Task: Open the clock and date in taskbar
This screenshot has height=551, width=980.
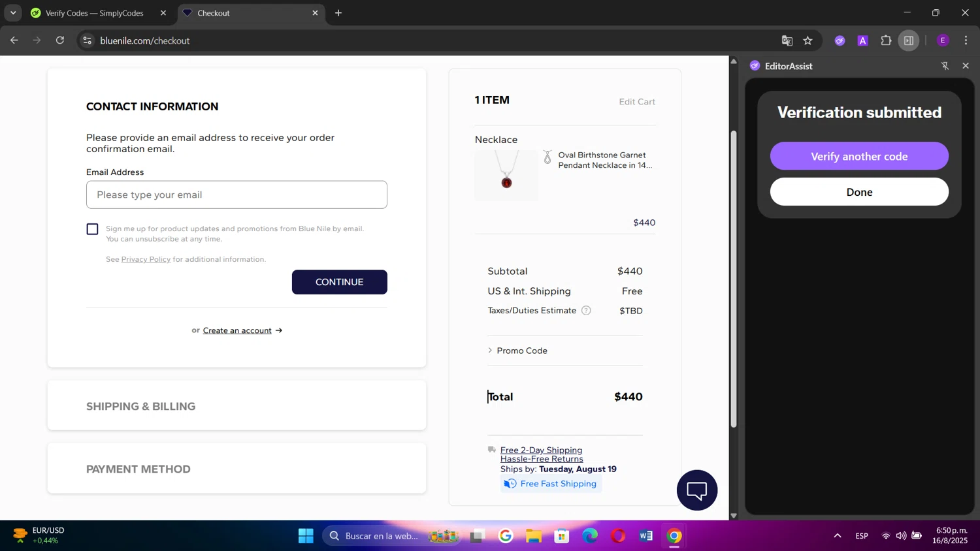Action: click(x=951, y=535)
